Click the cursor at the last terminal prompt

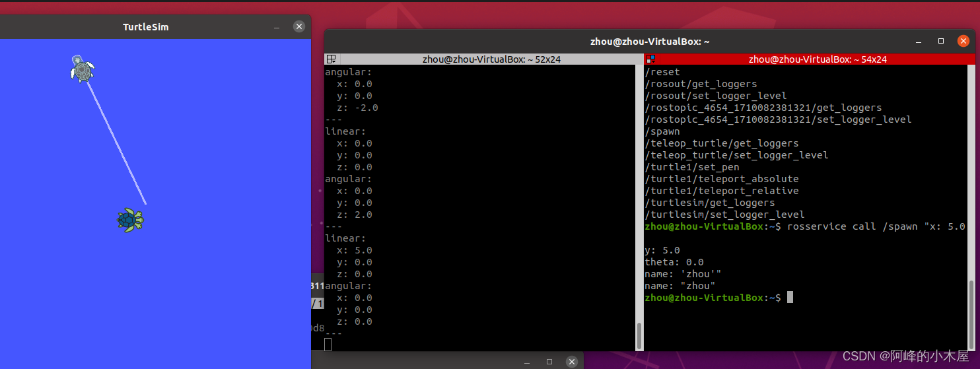tap(789, 298)
